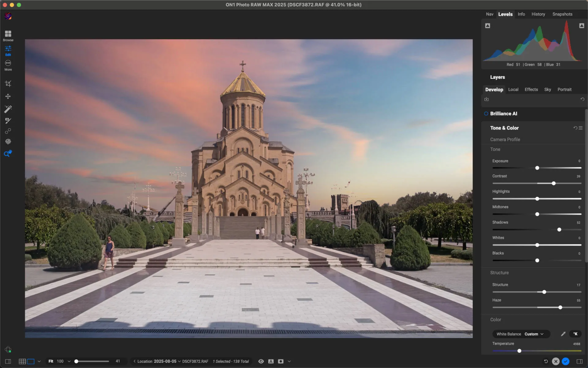Select the Transform move tool
The image size is (588, 368).
coord(8,96)
